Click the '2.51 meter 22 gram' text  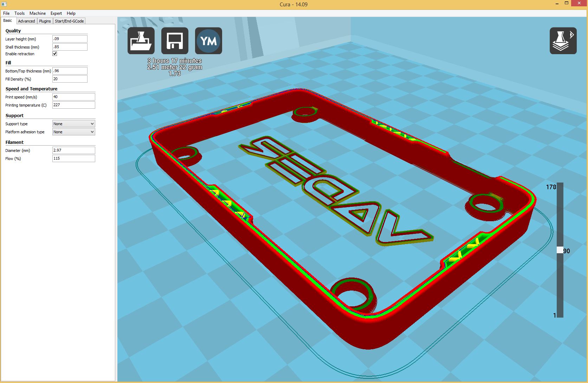(175, 67)
